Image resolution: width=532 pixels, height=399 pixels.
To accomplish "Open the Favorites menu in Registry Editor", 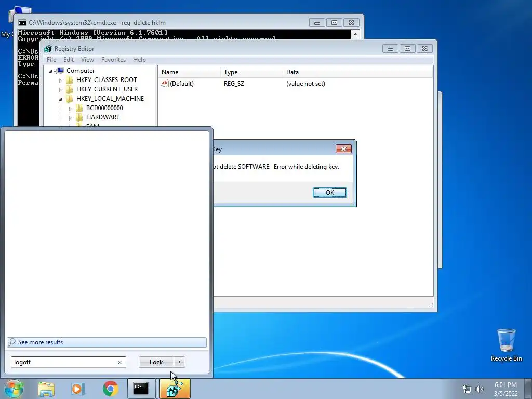I will [x=113, y=60].
